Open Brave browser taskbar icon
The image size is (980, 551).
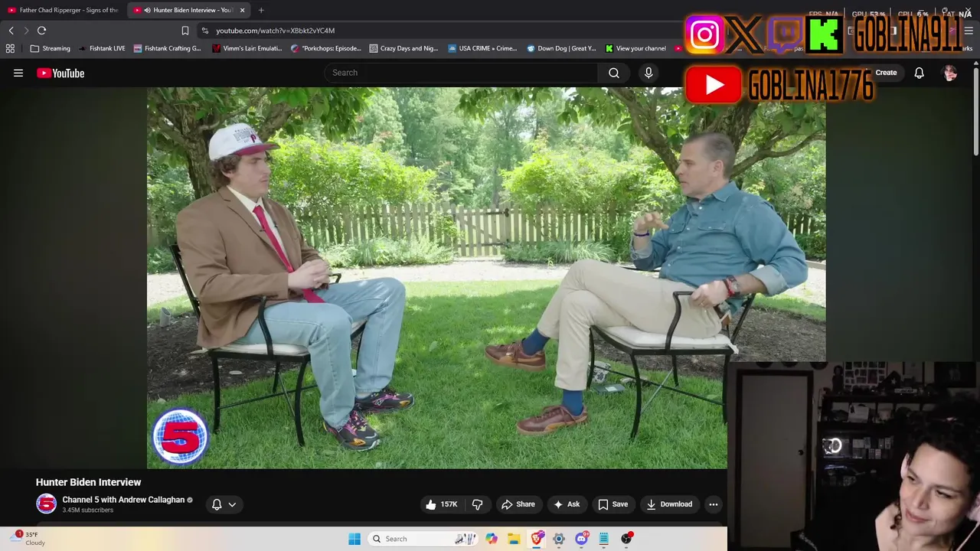tap(537, 539)
